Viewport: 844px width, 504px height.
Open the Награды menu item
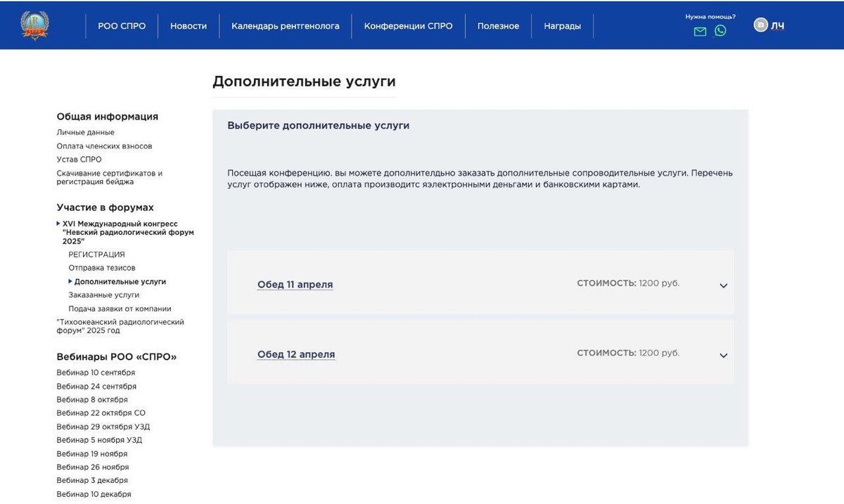[x=563, y=26]
